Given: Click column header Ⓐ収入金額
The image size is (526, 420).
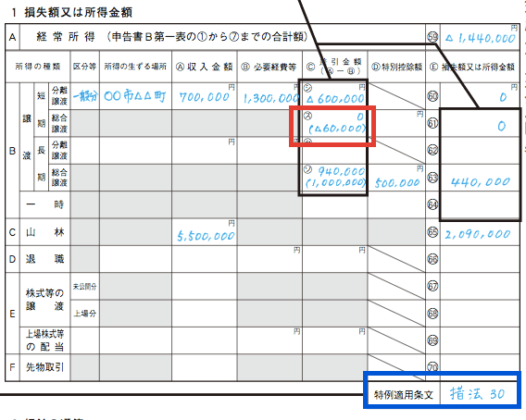Looking at the screenshot, I should tap(204, 67).
